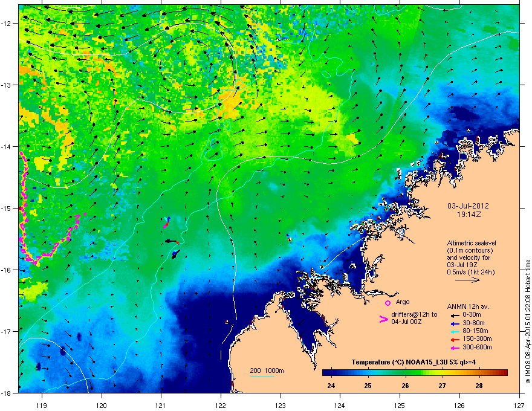Click latitude axis label -12
532x411 pixels.
click(7, 24)
